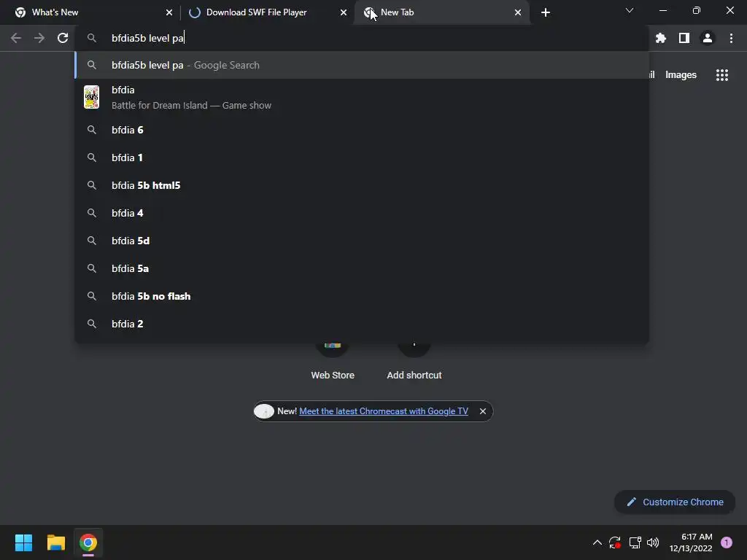Choose the 'bfdia 5a' suggestion

point(362,268)
